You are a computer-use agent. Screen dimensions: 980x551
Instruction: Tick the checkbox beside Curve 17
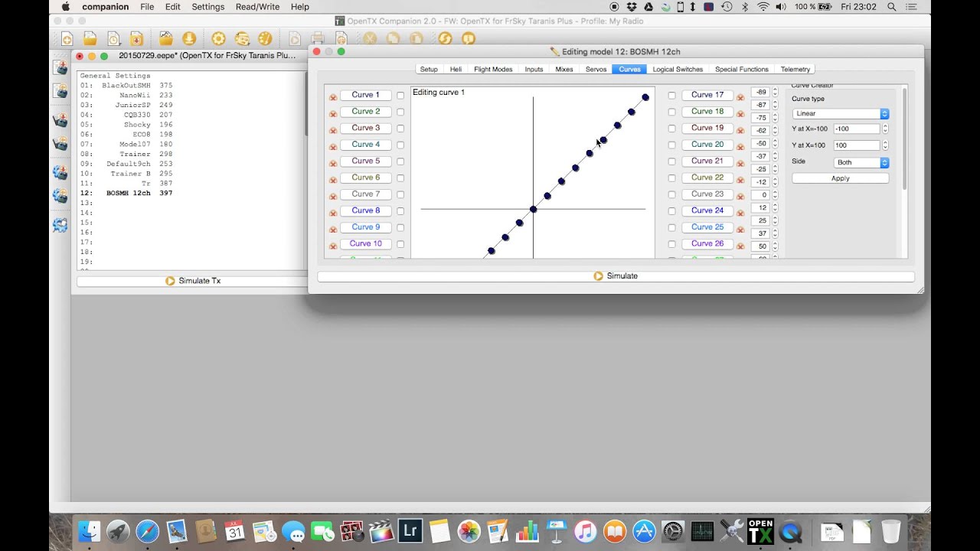tap(671, 96)
